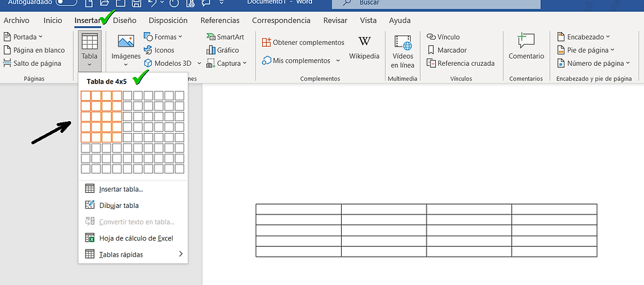The image size is (644, 285).
Task: Open the Encabezado header dropdown
Action: (x=584, y=37)
